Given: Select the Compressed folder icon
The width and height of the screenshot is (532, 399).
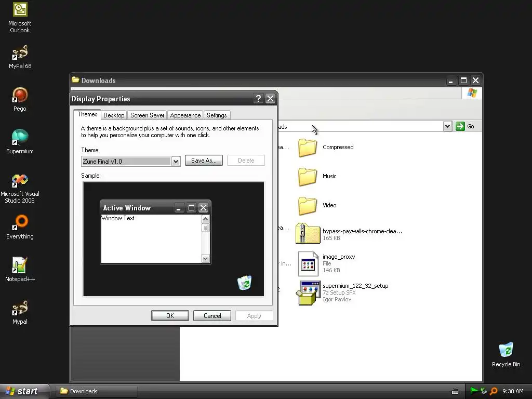Looking at the screenshot, I should (308, 148).
